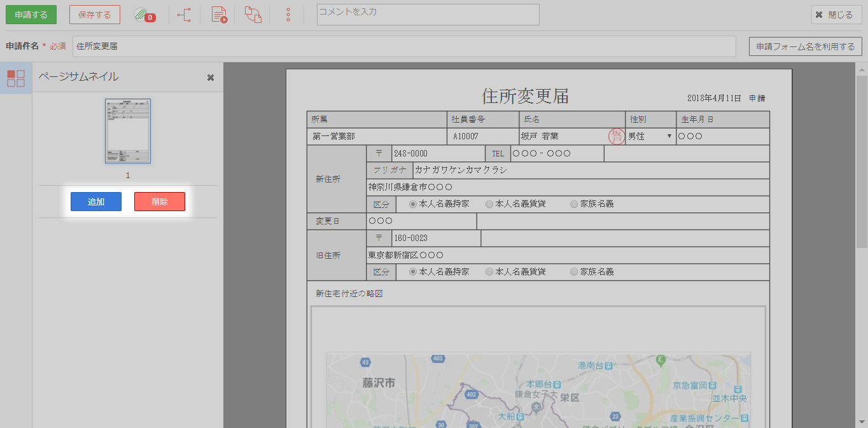Click the date 2018年4月11日 申請

coord(726,99)
